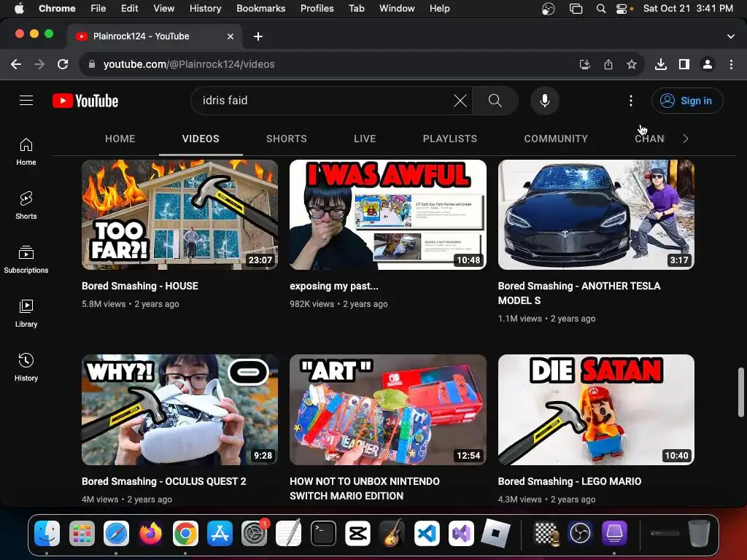Open Chrome downloads icon
This screenshot has width=747, height=560.
[661, 64]
